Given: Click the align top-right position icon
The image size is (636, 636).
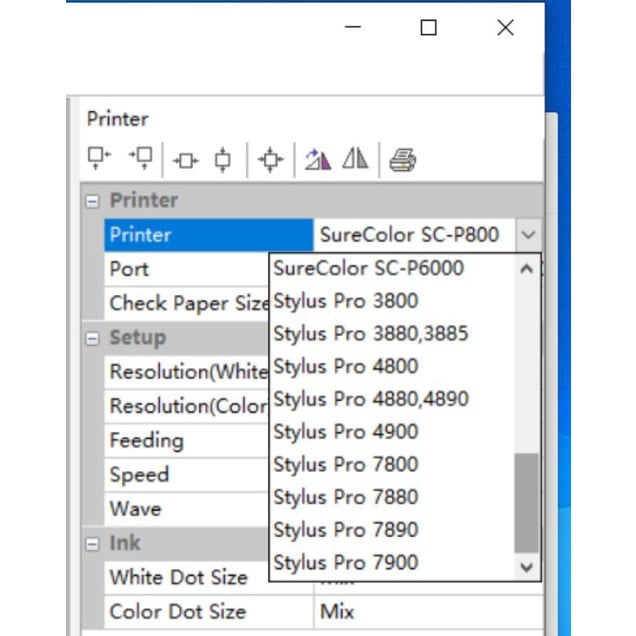Looking at the screenshot, I should 141,158.
